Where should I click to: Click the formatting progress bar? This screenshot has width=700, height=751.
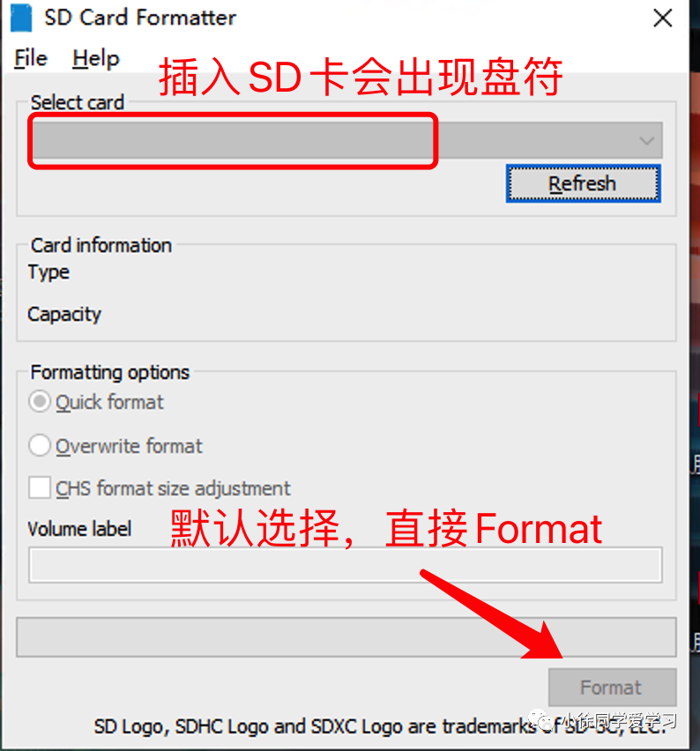pyautogui.click(x=346, y=637)
